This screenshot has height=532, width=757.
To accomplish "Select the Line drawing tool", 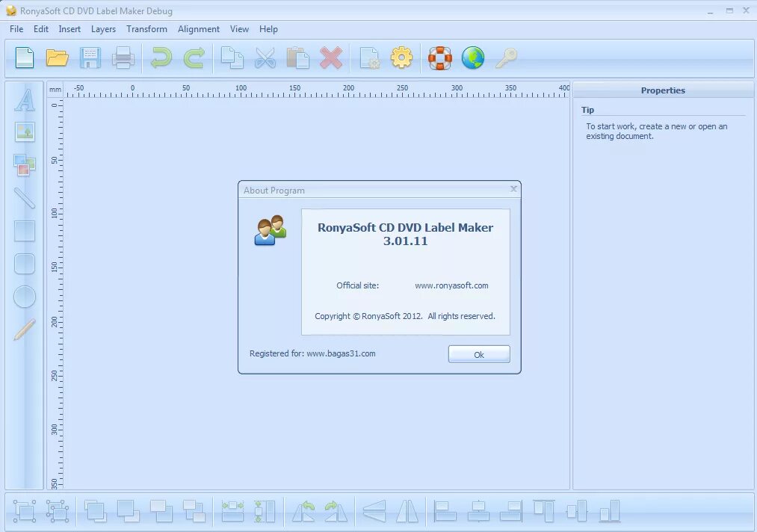I will point(25,198).
